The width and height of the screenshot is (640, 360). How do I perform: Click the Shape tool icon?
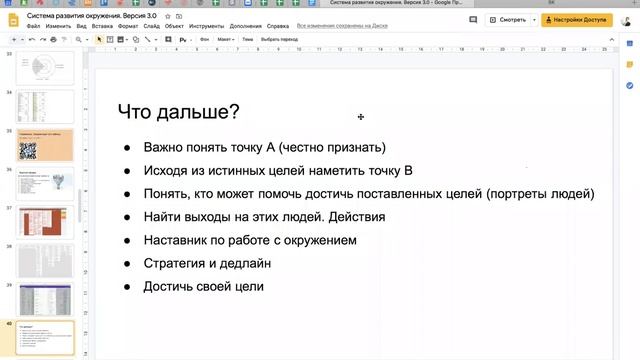click(x=136, y=40)
